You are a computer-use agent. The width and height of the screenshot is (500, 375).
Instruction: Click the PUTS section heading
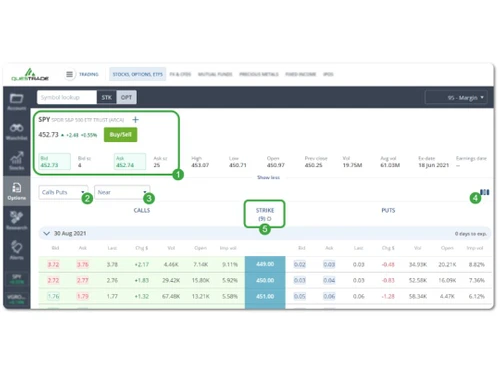[x=388, y=210]
